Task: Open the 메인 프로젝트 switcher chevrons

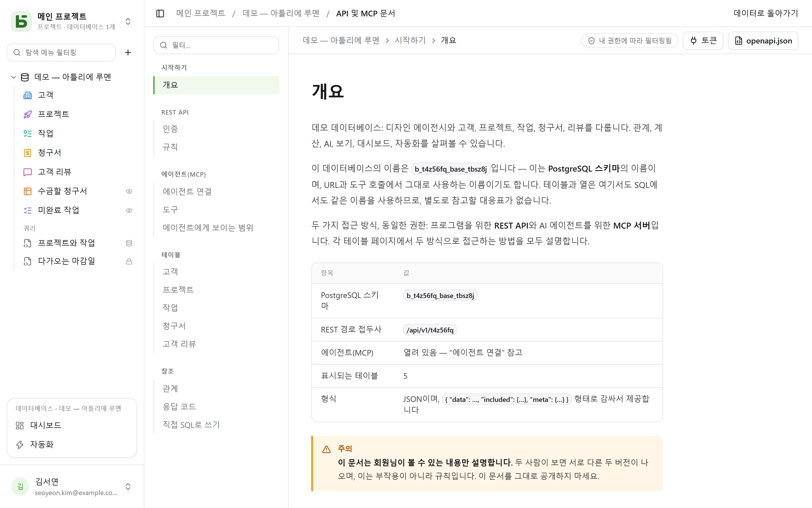Action: pyautogui.click(x=128, y=21)
